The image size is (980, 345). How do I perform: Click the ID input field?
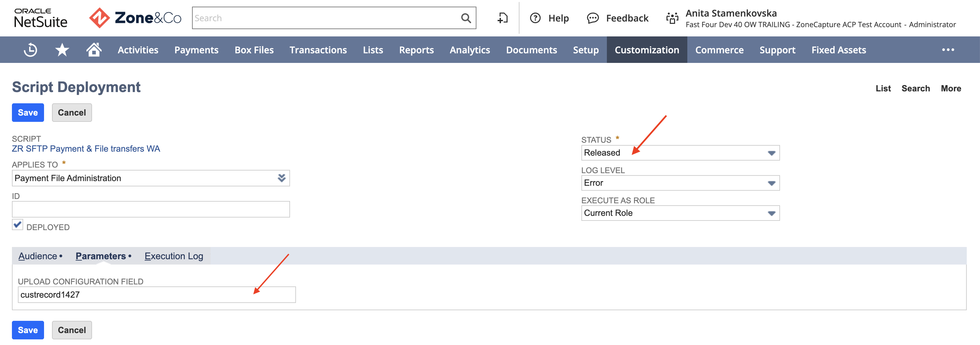coord(151,209)
